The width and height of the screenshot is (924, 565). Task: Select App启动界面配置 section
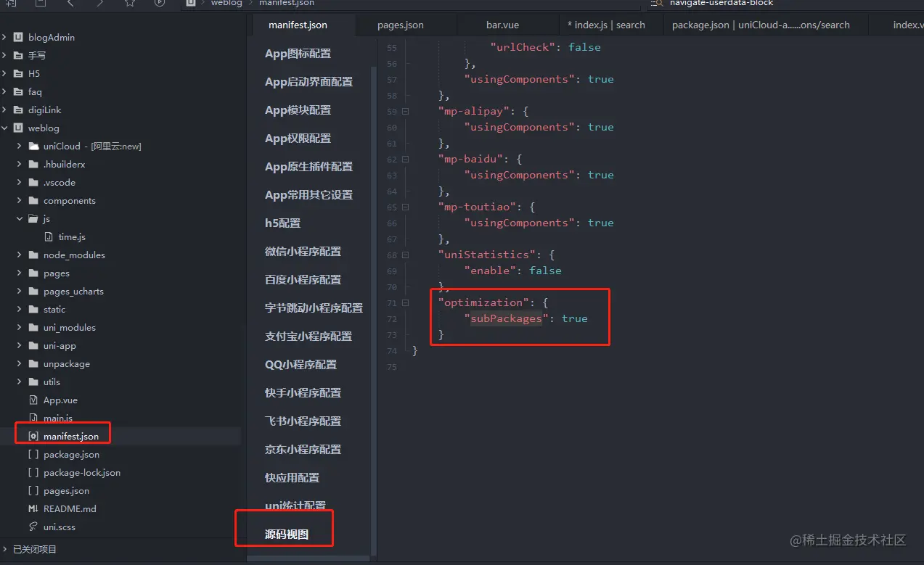[x=308, y=82]
